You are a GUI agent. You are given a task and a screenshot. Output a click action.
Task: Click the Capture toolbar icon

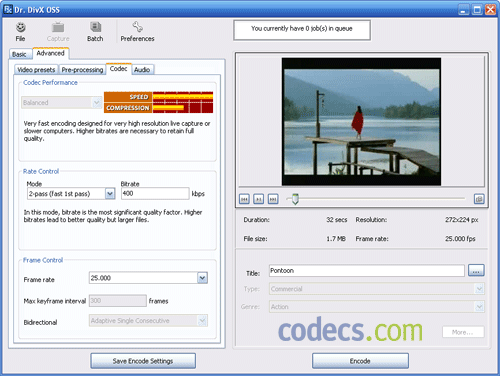click(58, 27)
